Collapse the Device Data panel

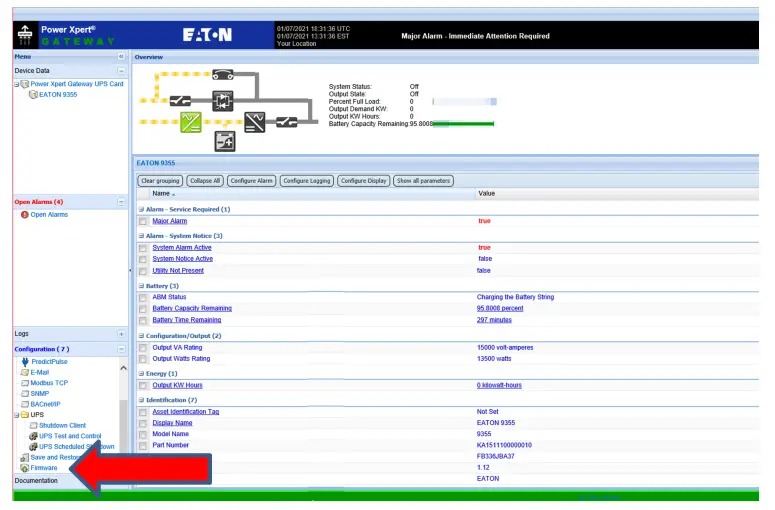121,71
